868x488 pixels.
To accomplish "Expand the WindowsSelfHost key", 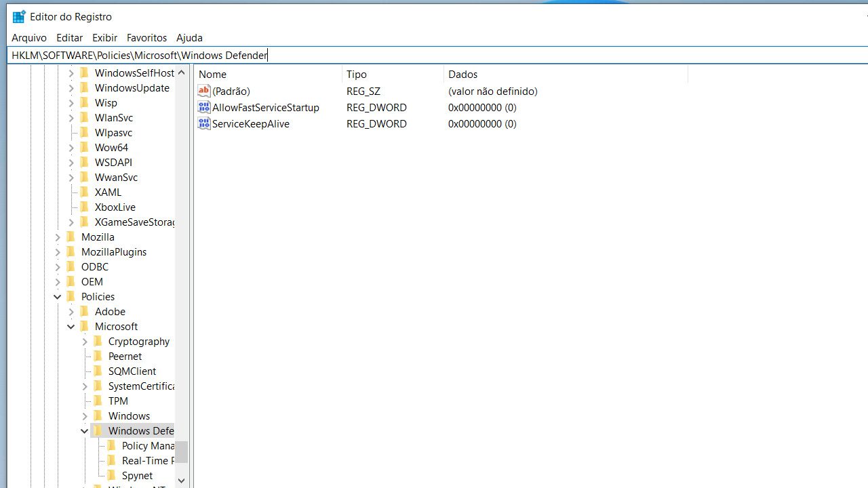I will (x=71, y=73).
